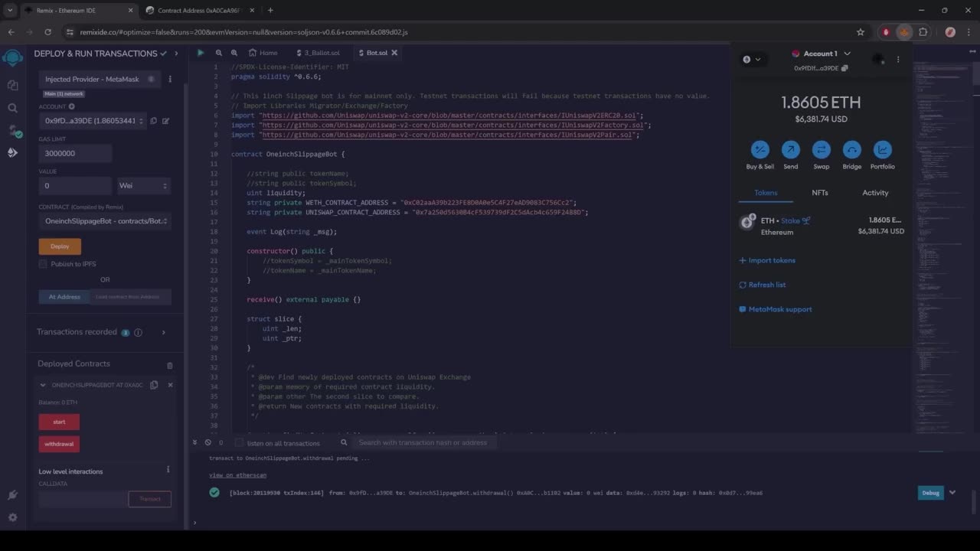Open the contract selection dropdown

pyautogui.click(x=105, y=221)
